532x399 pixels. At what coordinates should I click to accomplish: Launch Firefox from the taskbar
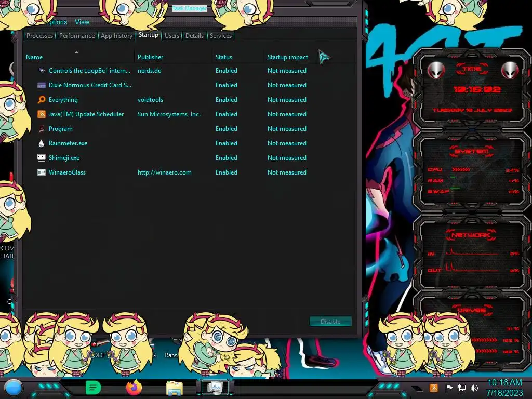134,388
